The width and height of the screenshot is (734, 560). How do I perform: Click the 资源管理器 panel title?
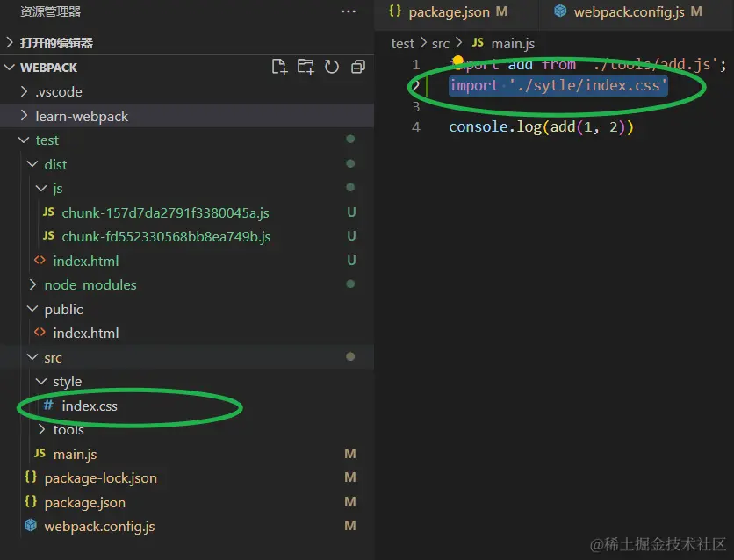[x=51, y=11]
